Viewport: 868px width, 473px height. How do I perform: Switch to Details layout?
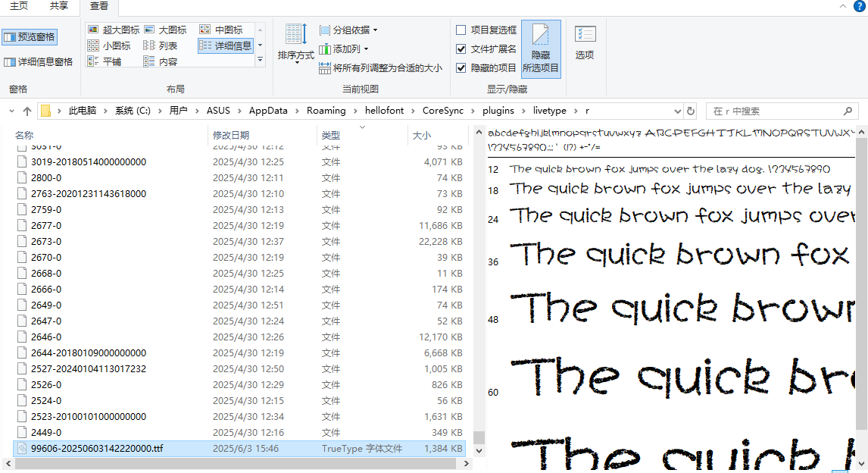tap(225, 45)
